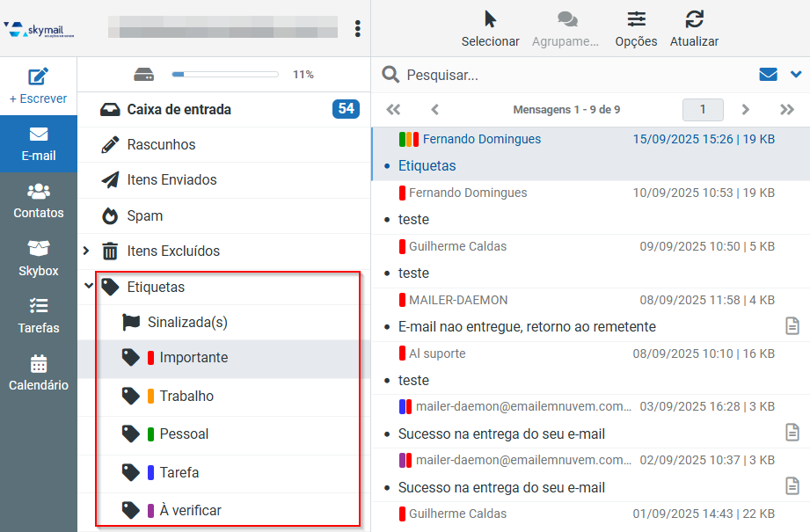Click the Escrever compose icon
810x532 pixels.
tap(38, 77)
